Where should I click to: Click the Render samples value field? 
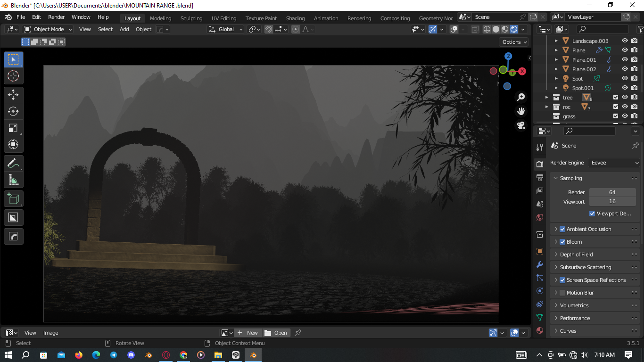click(612, 192)
